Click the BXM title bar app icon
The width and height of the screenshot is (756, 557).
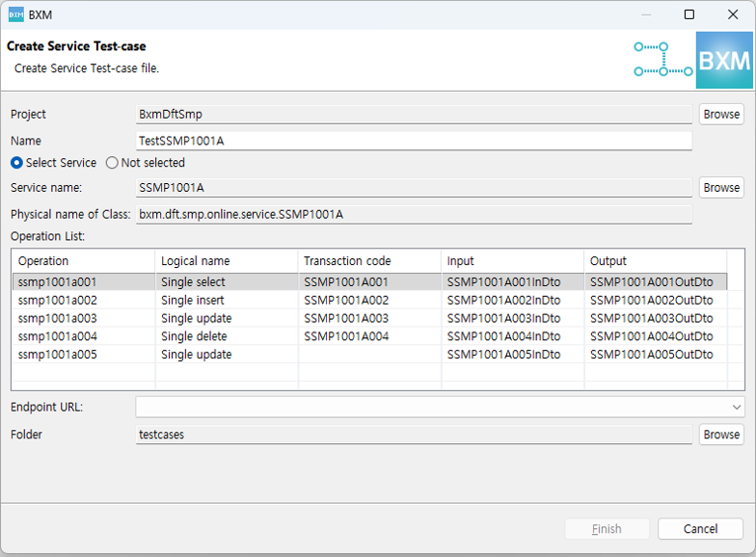[15, 15]
